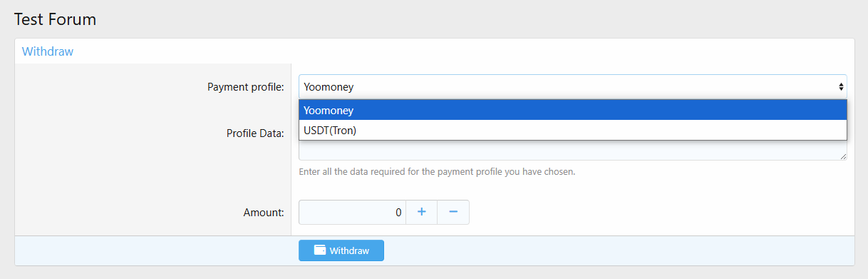868x279 pixels.
Task: Click the Profile Data label
Action: pyautogui.click(x=255, y=133)
